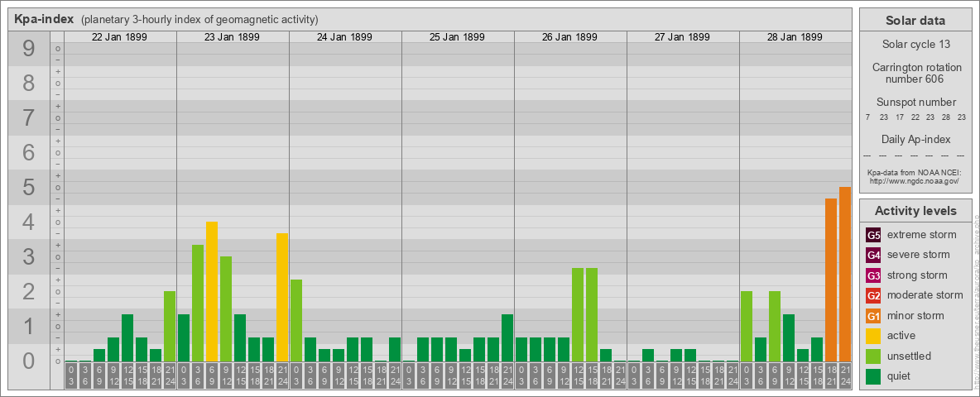Select the yellow active legend swatch

873,336
